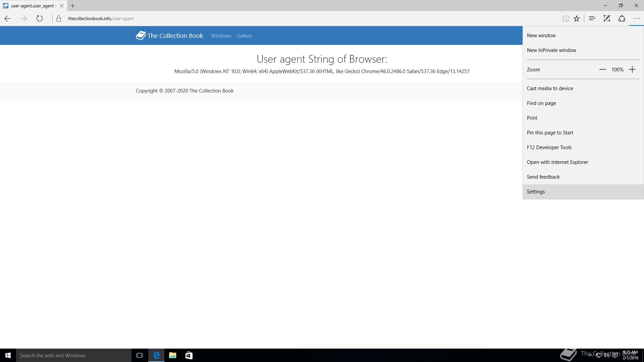The width and height of the screenshot is (644, 362).
Task: Choose New InPrivate window
Action: [x=551, y=50]
